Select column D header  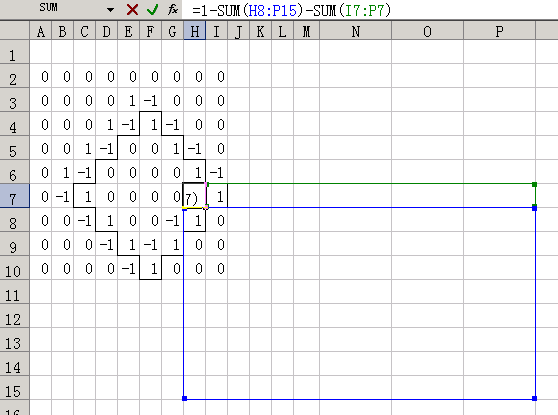tap(106, 31)
